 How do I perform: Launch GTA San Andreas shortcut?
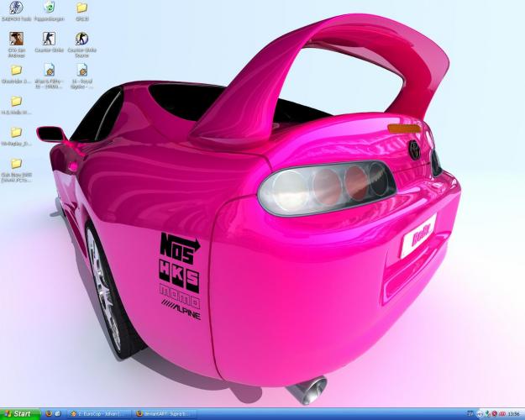16,39
